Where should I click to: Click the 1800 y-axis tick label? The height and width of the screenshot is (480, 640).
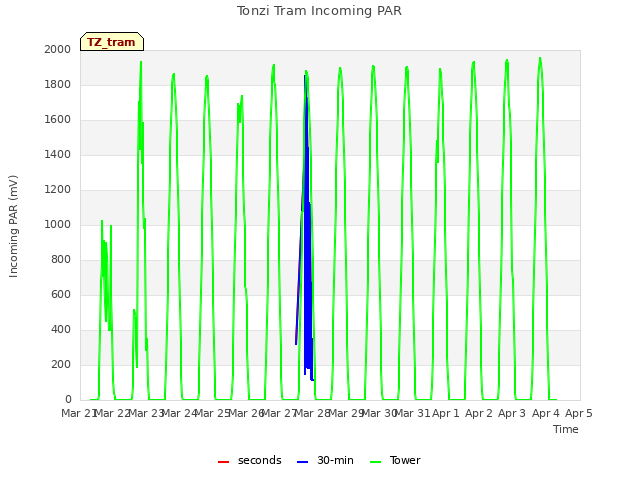coord(58,84)
